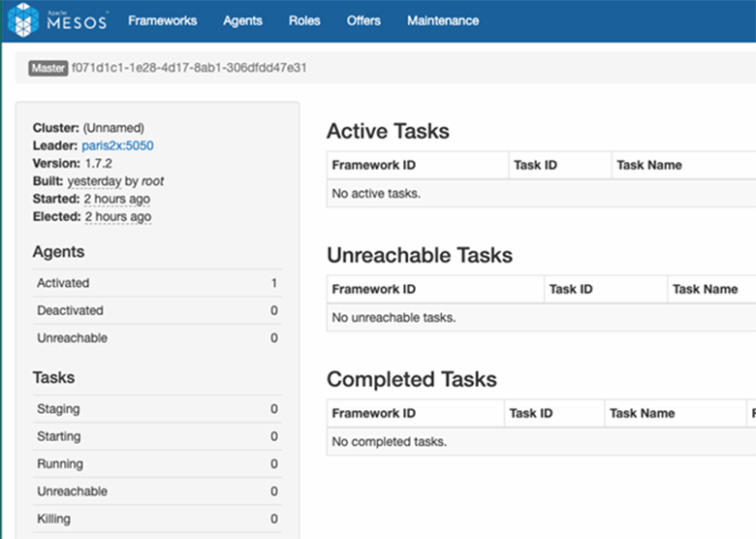Go to the Agents page
Viewport: 756px width, 539px height.
242,20
